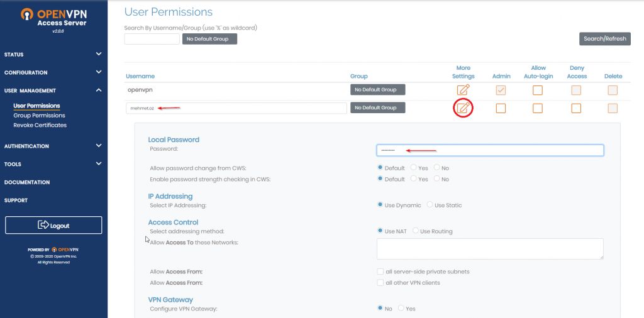Click the IP Addressing heading
The height and width of the screenshot is (318, 644).
[170, 196]
